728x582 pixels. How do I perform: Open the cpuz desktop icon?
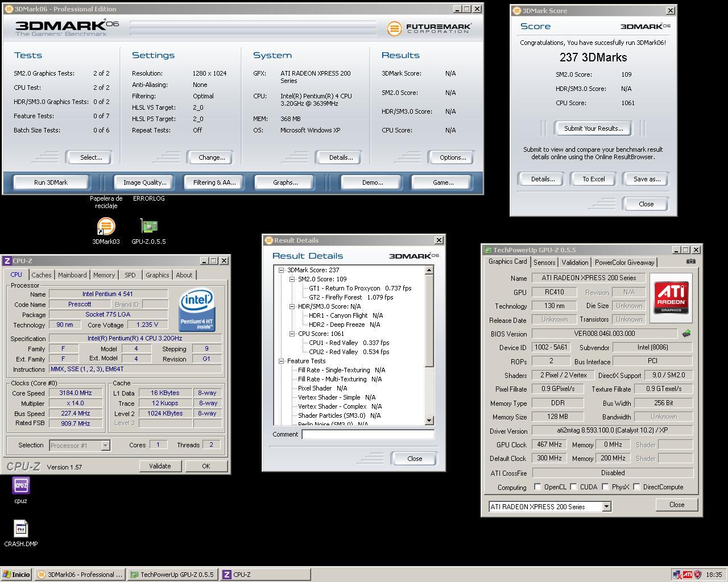tap(20, 485)
